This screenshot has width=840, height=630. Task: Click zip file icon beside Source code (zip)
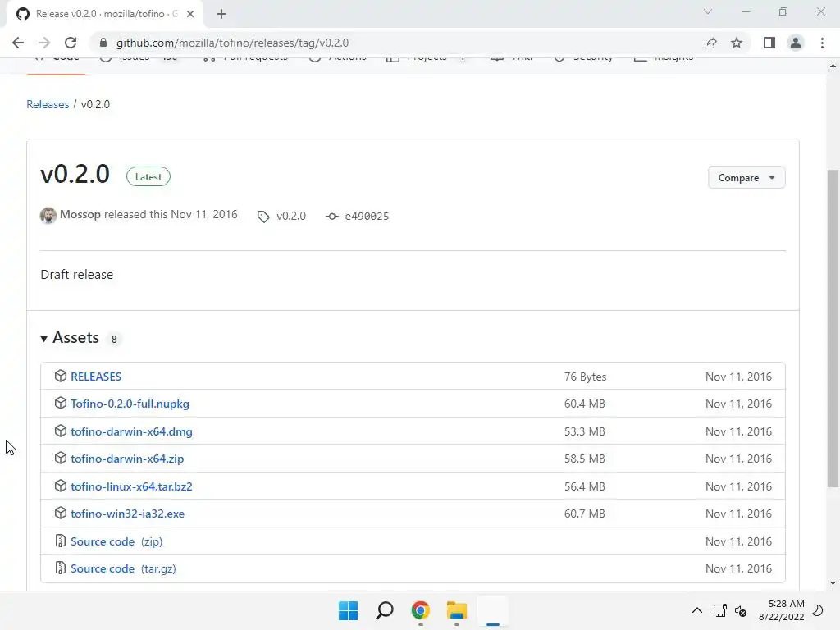61,541
